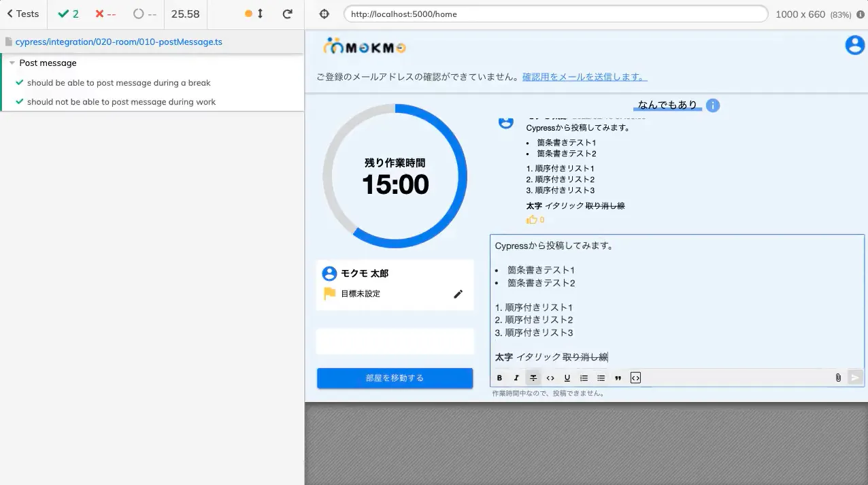This screenshot has width=868, height=485.
Task: Insert a bulleted list
Action: [601, 378]
